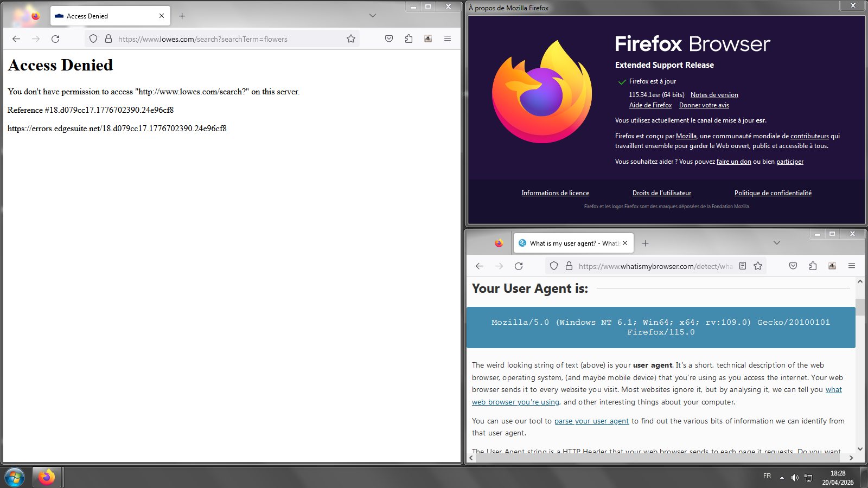Open the Windows Start menu

[15, 478]
